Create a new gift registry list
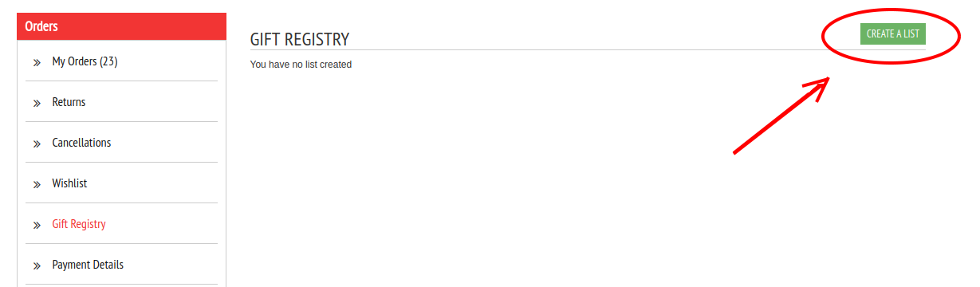980x287 pixels. [x=892, y=33]
